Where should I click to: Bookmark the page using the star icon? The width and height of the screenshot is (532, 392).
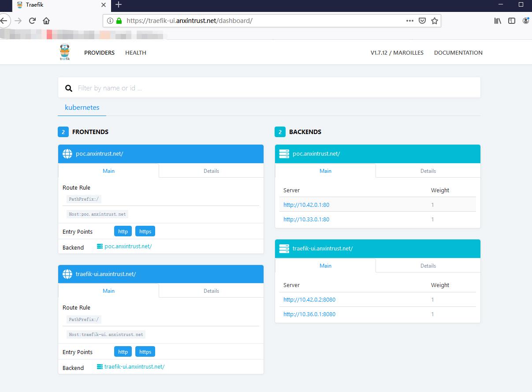click(435, 20)
